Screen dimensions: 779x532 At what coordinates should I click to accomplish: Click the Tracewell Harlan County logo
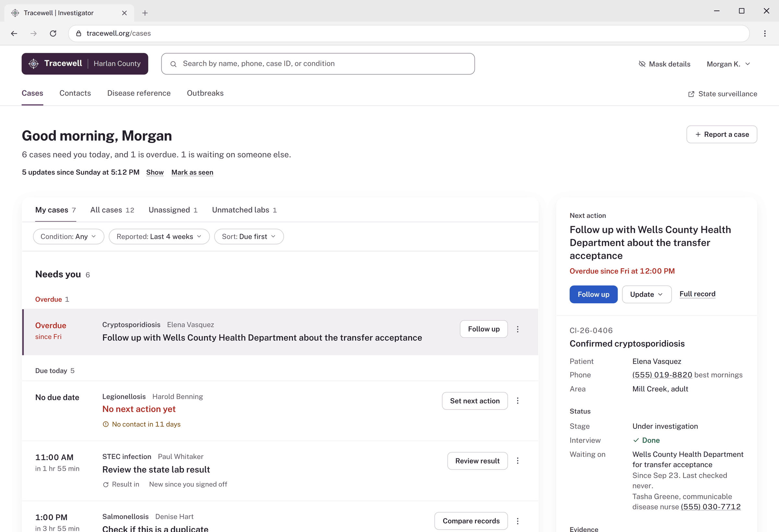coord(85,64)
